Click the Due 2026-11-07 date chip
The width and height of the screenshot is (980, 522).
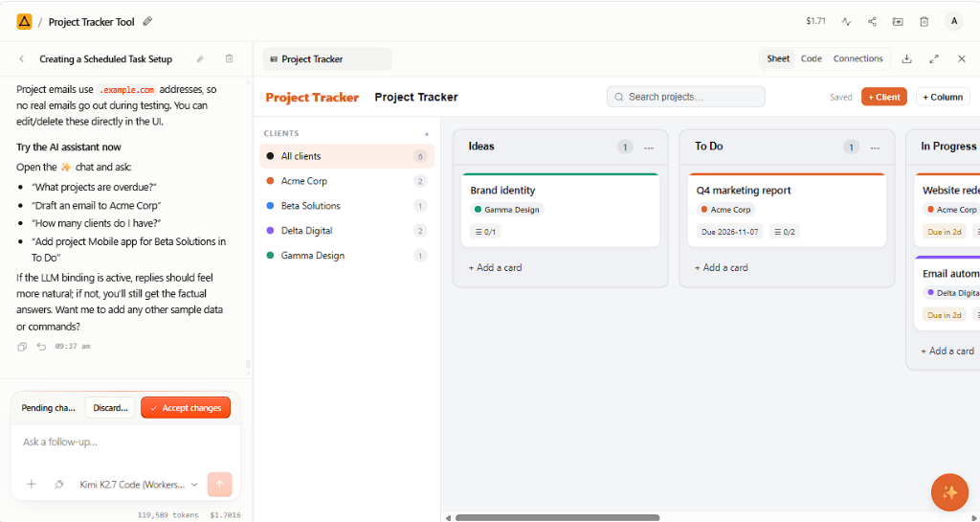(x=730, y=232)
